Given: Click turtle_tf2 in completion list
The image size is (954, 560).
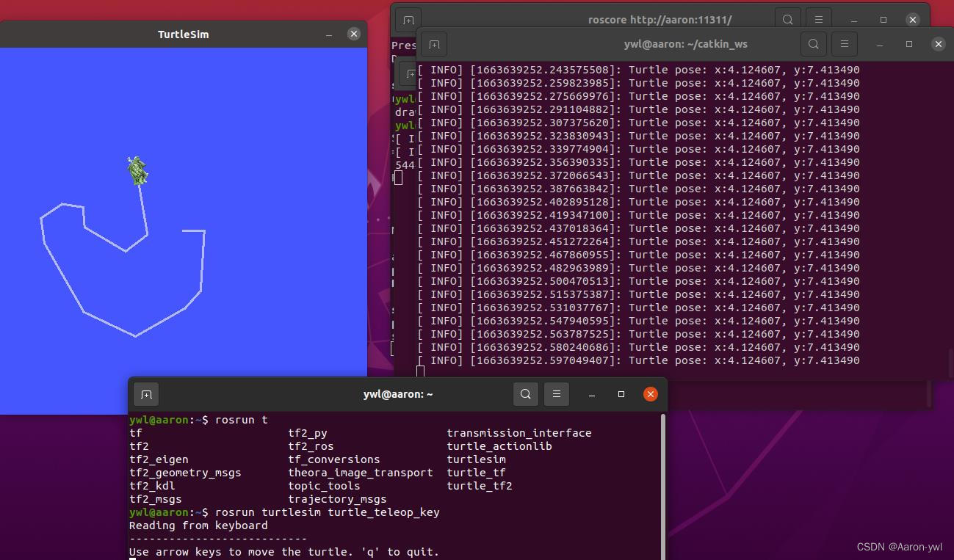Looking at the screenshot, I should click(480, 486).
